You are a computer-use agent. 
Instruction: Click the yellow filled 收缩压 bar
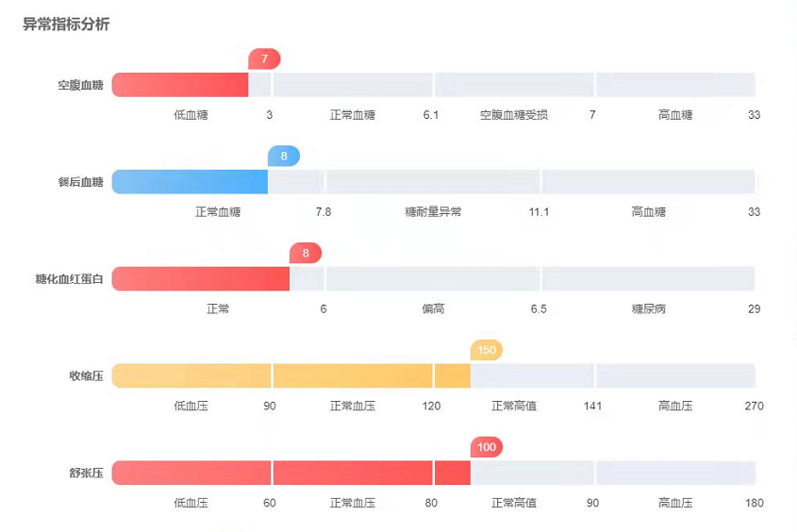(291, 376)
